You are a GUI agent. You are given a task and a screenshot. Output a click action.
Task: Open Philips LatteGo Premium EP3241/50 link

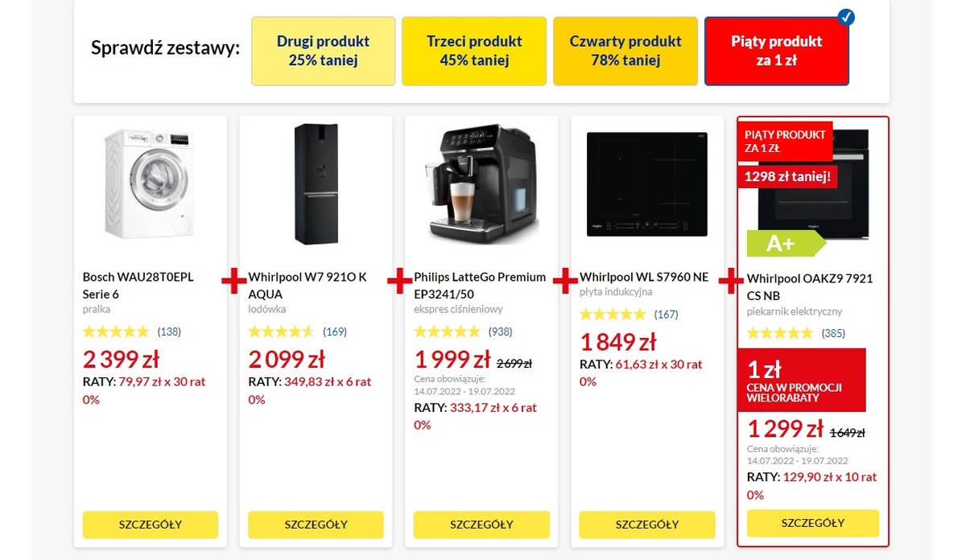(x=480, y=286)
